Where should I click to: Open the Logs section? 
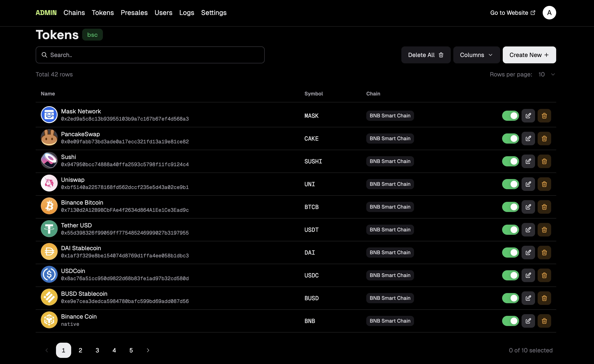coord(187,12)
